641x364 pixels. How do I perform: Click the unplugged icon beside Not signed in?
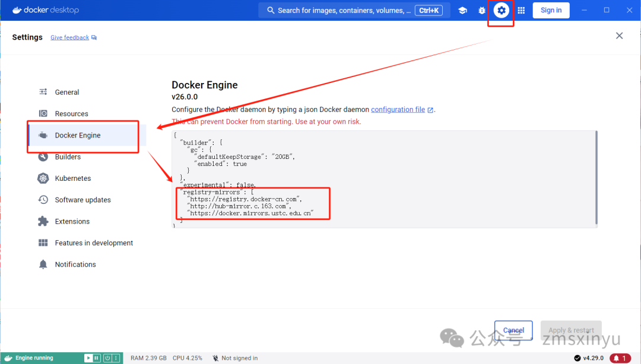tap(215, 358)
